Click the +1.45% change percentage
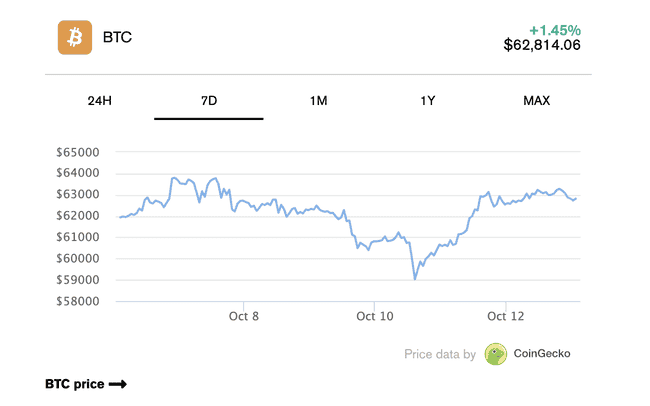This screenshot has height=406, width=650. 553,27
